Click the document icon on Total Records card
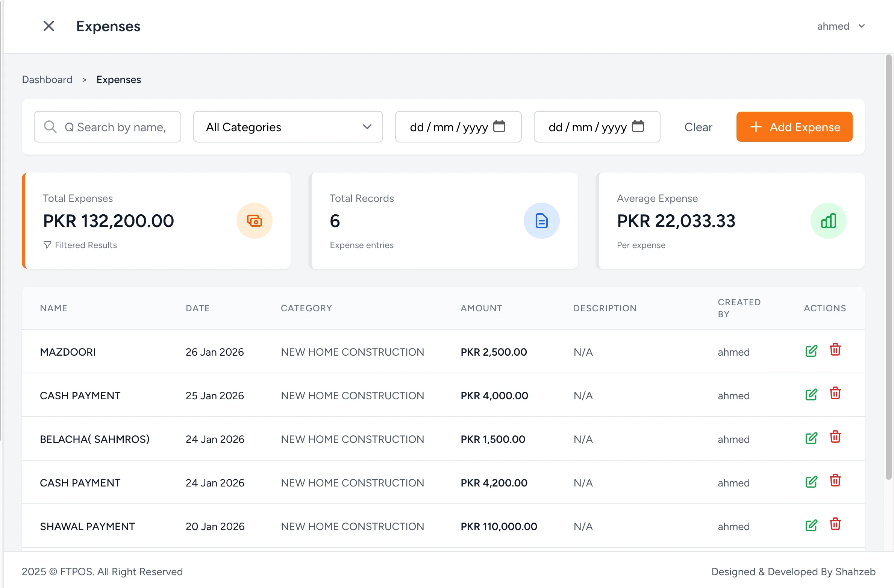The image size is (894, 588). [x=541, y=221]
